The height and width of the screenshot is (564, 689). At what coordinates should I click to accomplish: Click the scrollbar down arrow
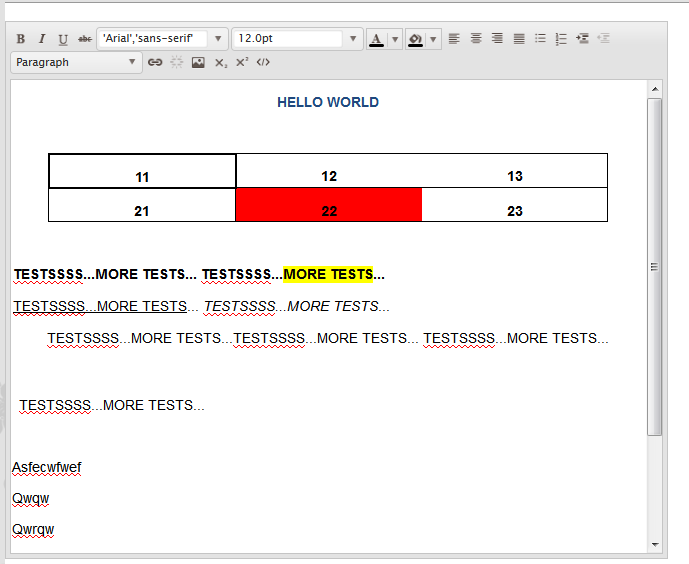(655, 545)
